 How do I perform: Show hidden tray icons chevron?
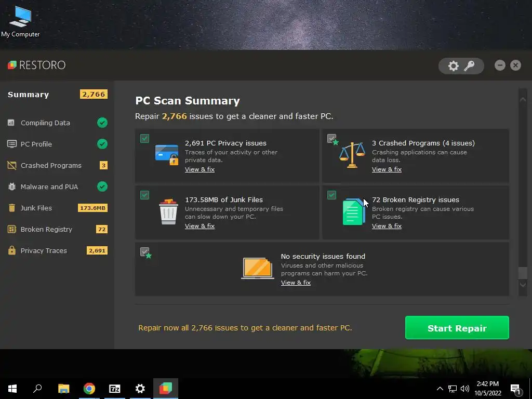coord(440,389)
